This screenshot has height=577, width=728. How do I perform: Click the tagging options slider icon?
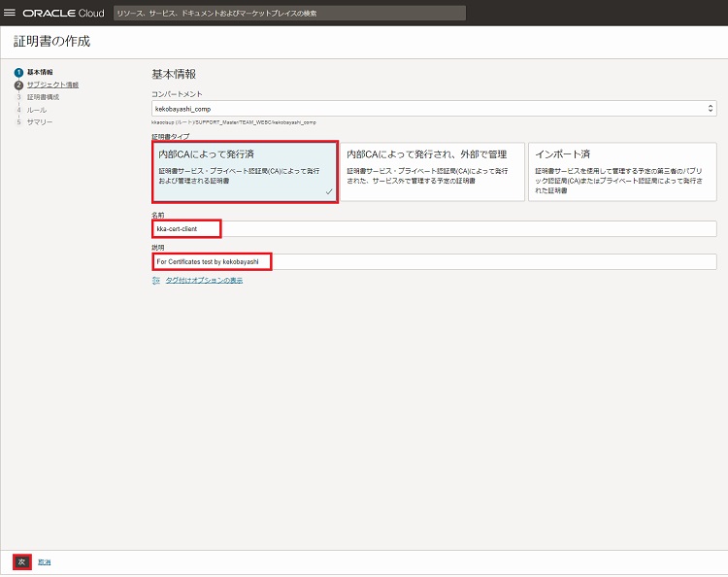pos(155,280)
